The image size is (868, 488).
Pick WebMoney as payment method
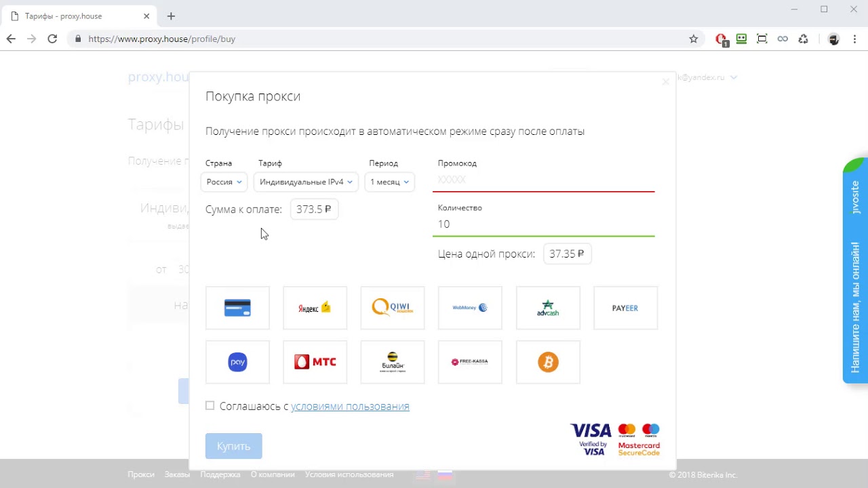pyautogui.click(x=470, y=308)
